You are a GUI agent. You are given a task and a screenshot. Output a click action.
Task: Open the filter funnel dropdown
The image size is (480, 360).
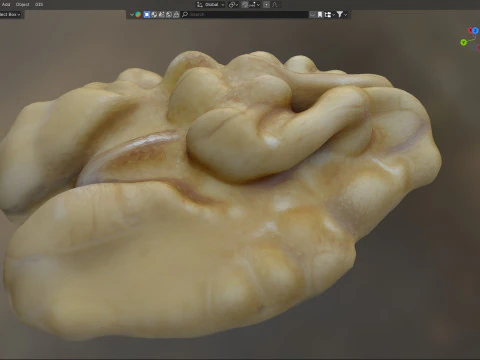click(x=342, y=14)
